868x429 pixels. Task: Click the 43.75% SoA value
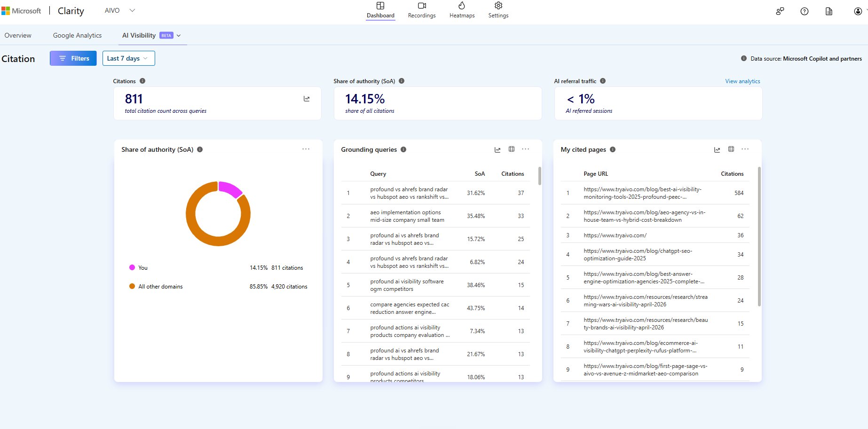476,308
